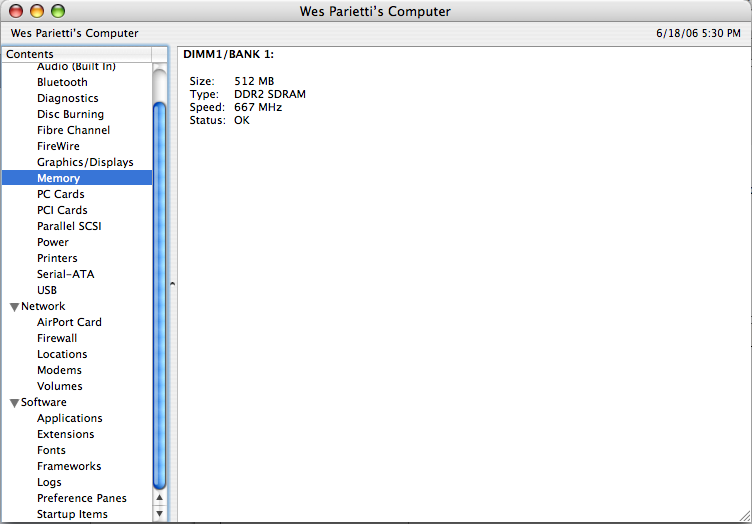The height and width of the screenshot is (524, 752).
Task: Click the yellow minimize window button
Action: (37, 11)
